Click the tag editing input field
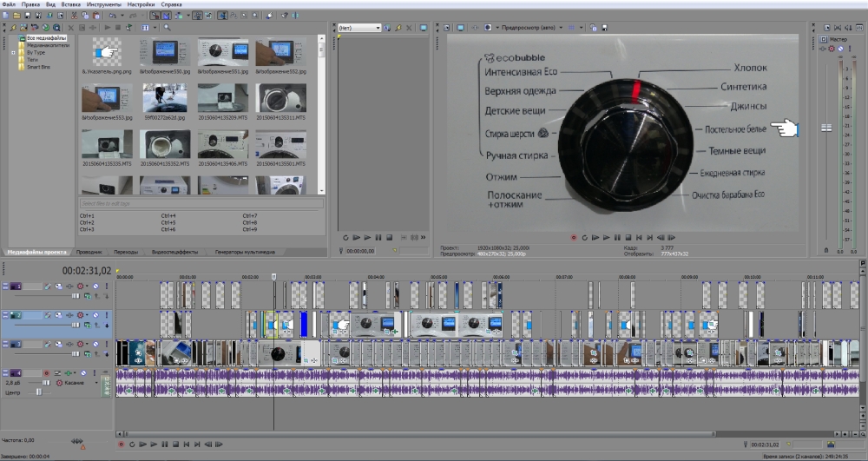The image size is (868, 461). point(201,204)
